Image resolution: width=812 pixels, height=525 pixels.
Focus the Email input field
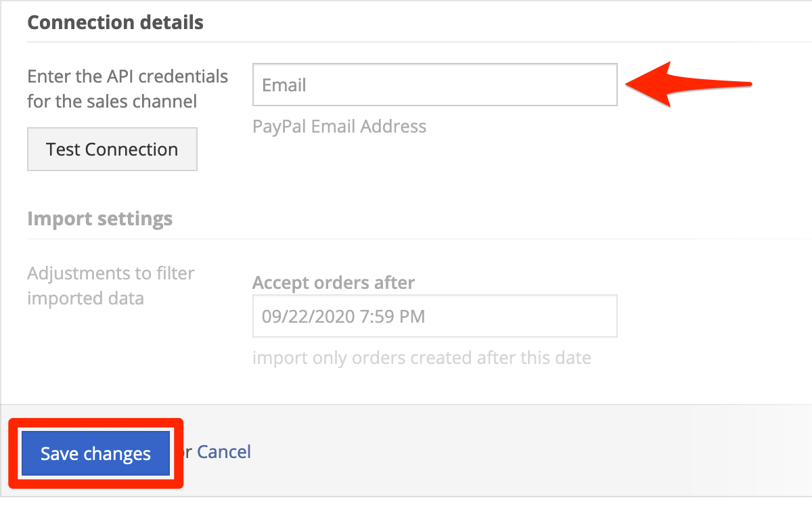(x=435, y=85)
